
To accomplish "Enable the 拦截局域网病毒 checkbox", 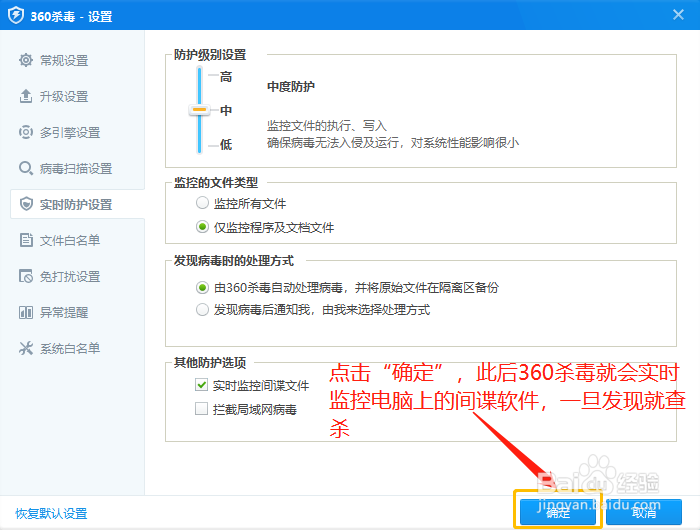I will 201,409.
